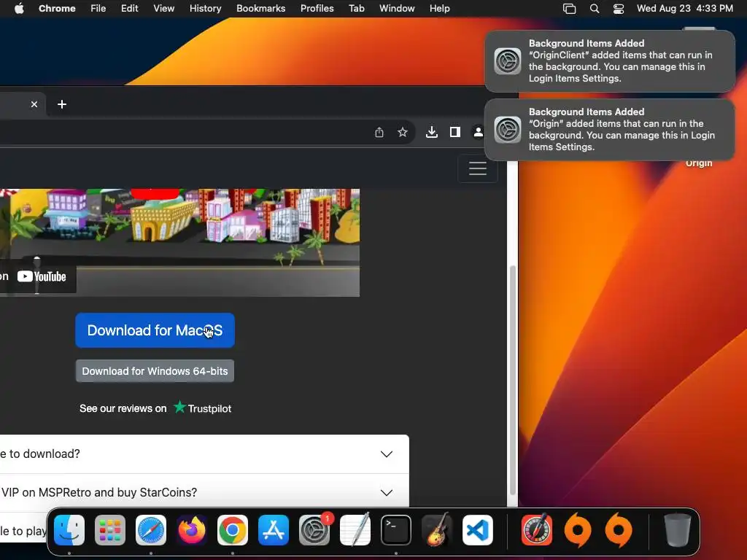Open Spotlight search in menu bar

[594, 9]
